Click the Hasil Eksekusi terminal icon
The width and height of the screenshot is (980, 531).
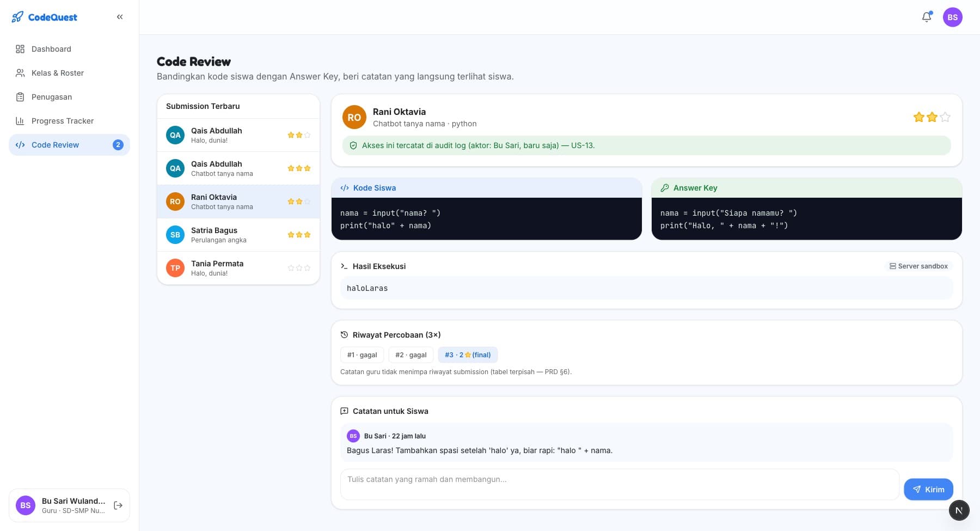point(344,266)
